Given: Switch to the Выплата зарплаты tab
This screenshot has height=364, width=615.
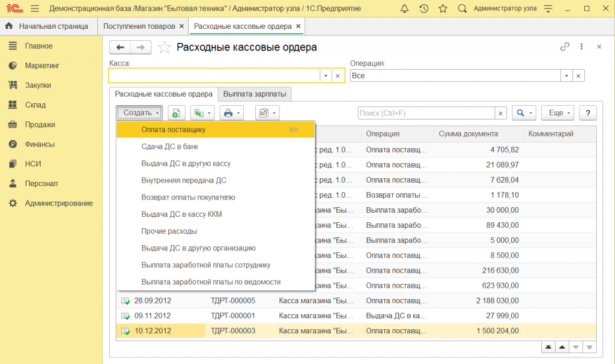Looking at the screenshot, I should 255,94.
